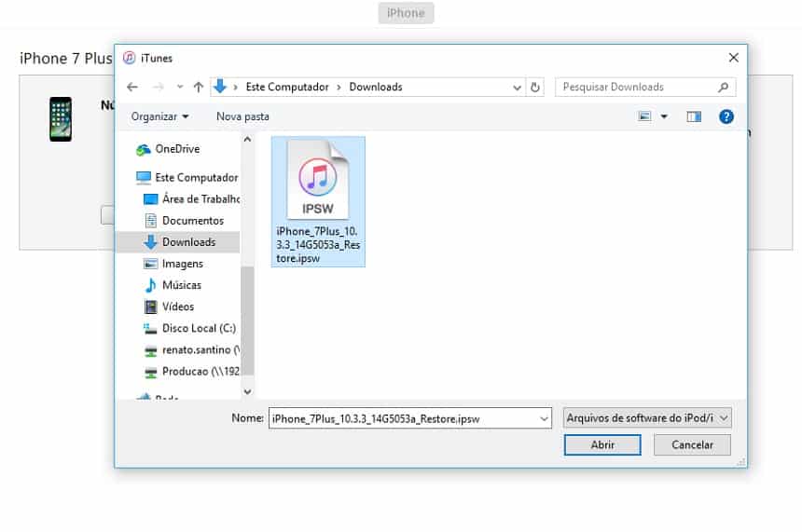Viewport: 802px width, 532px height.
Task: Open the Help button
Action: (726, 116)
